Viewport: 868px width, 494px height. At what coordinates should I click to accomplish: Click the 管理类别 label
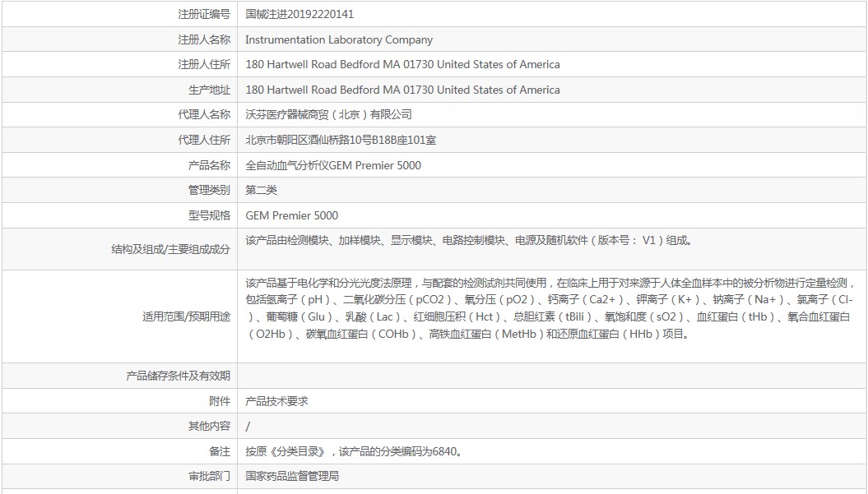click(x=209, y=191)
